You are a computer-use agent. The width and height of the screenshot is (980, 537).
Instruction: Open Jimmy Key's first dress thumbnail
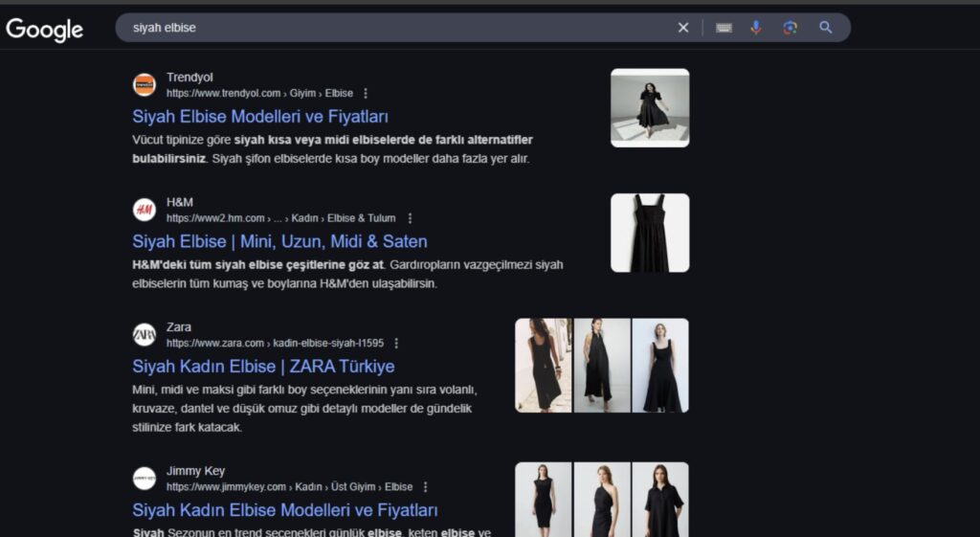544,500
